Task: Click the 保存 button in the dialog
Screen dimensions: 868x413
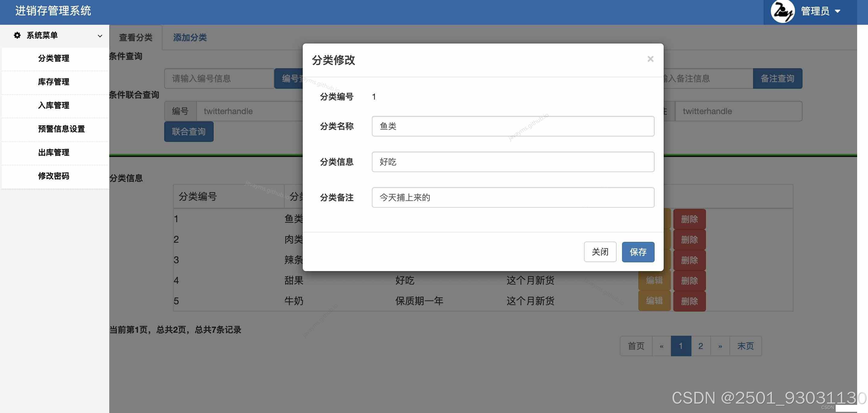Action: (638, 252)
